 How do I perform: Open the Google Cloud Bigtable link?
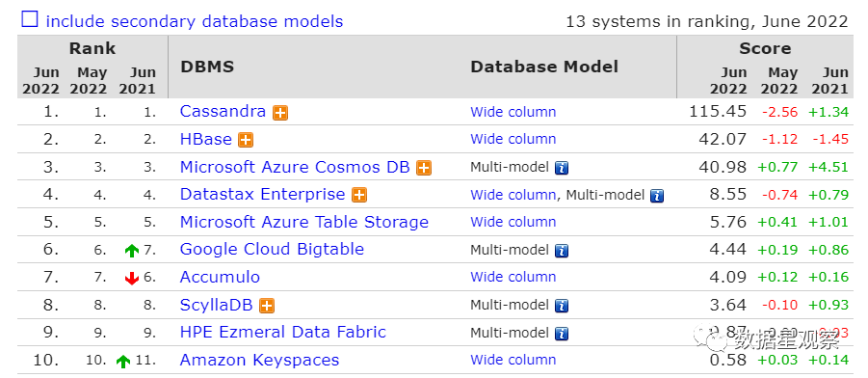click(272, 250)
